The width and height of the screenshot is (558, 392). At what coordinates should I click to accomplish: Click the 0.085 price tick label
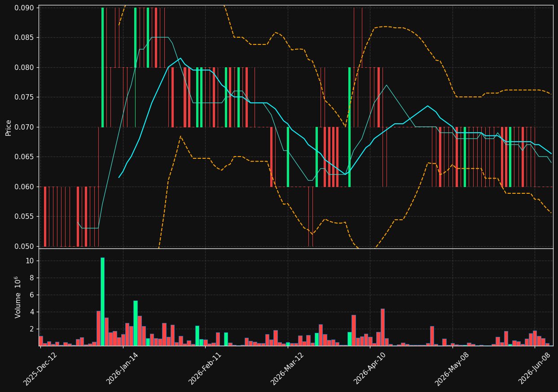click(24, 38)
